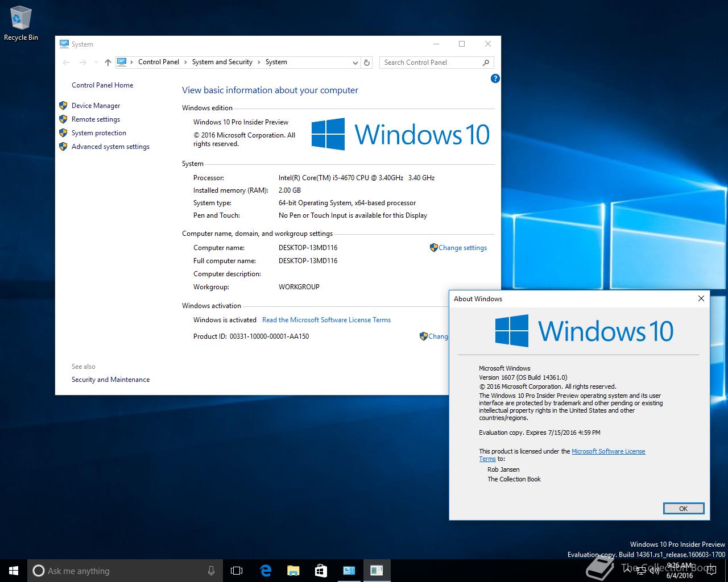
Task: Click the Change product key link
Action: (x=437, y=336)
